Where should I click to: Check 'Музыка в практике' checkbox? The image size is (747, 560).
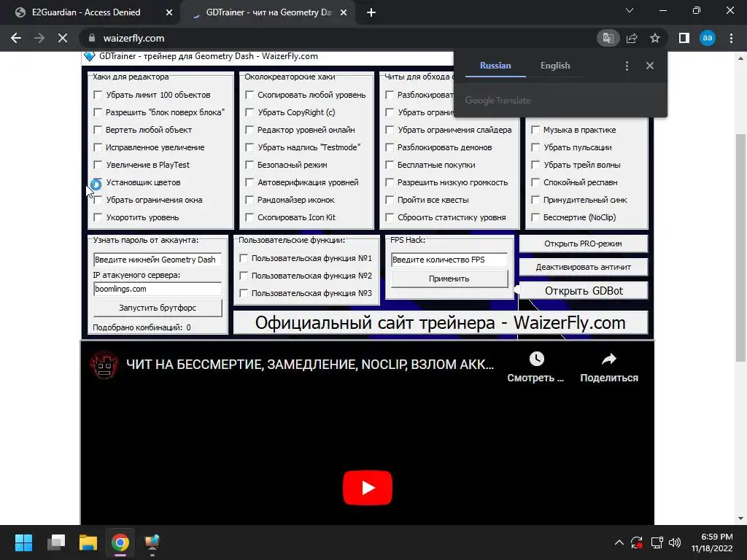(535, 130)
